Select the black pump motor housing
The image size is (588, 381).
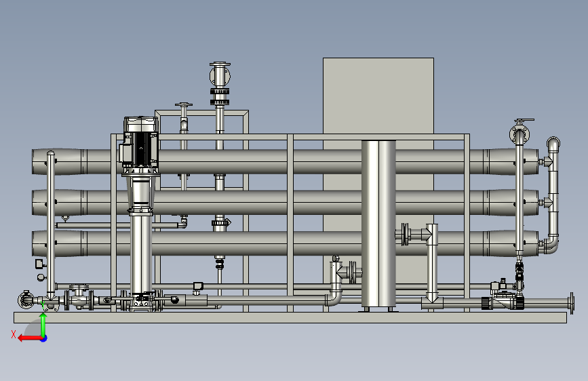140,143
